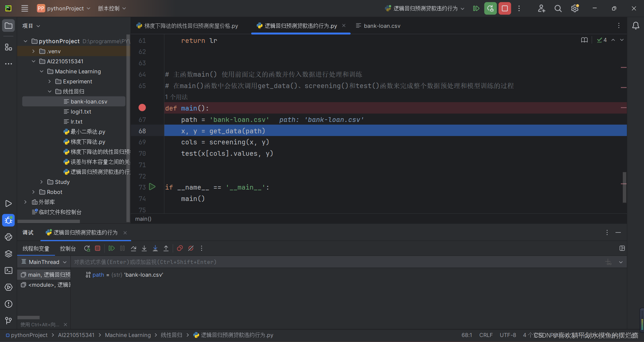Click the editor vertical scrollbar thumb
Screen dimensions: 644x342
point(624,187)
